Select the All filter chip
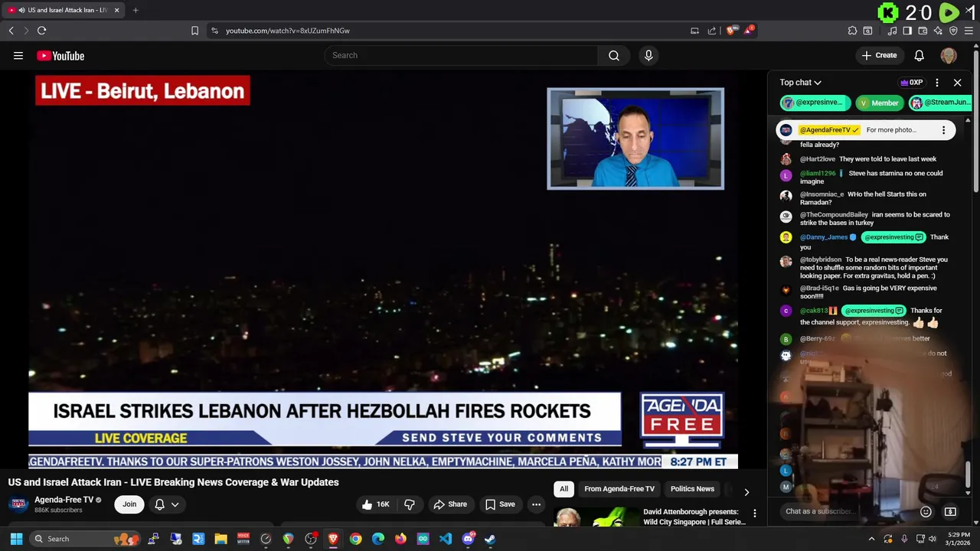This screenshot has height=551, width=980. click(x=563, y=489)
